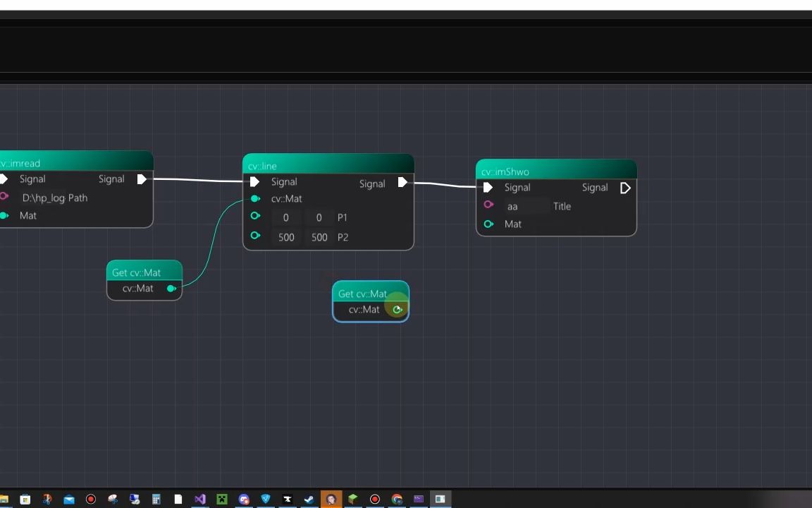Click the Signal input pin of cv::line
Screen dimensions: 812x508
254,182
